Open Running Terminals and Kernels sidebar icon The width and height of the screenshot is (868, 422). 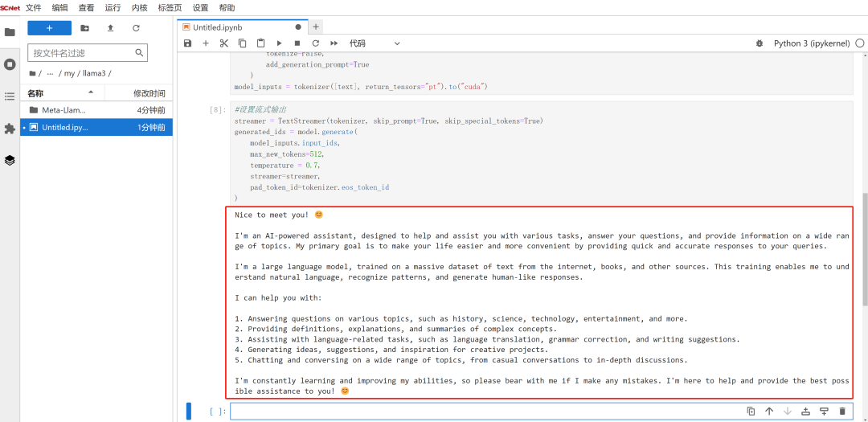(10, 64)
